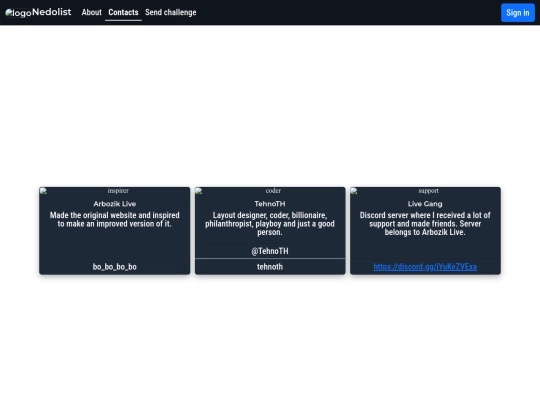Screen dimensions: 540x405
Task: Open the discord.gg invite link
Action: pyautogui.click(x=425, y=267)
